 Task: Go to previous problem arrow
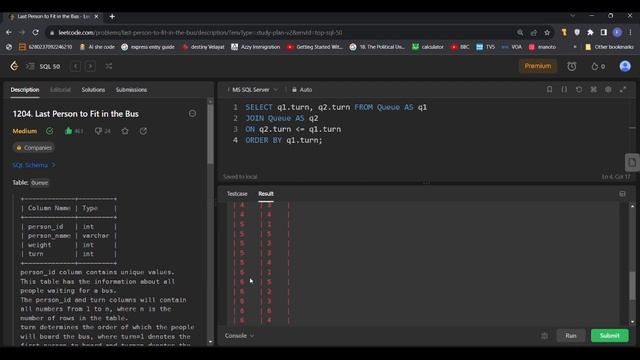pos(76,66)
